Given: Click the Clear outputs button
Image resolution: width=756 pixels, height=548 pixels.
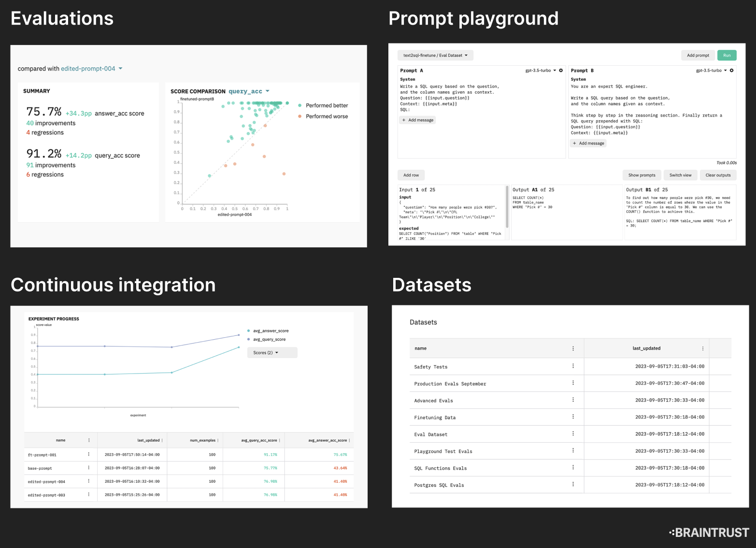Looking at the screenshot, I should [718, 175].
